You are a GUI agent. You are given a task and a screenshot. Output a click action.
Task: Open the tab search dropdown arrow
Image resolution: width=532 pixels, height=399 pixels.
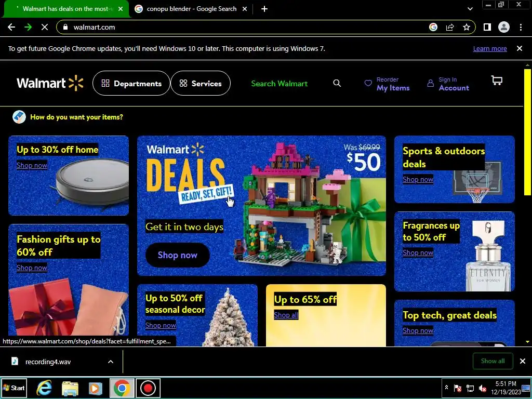(470, 9)
